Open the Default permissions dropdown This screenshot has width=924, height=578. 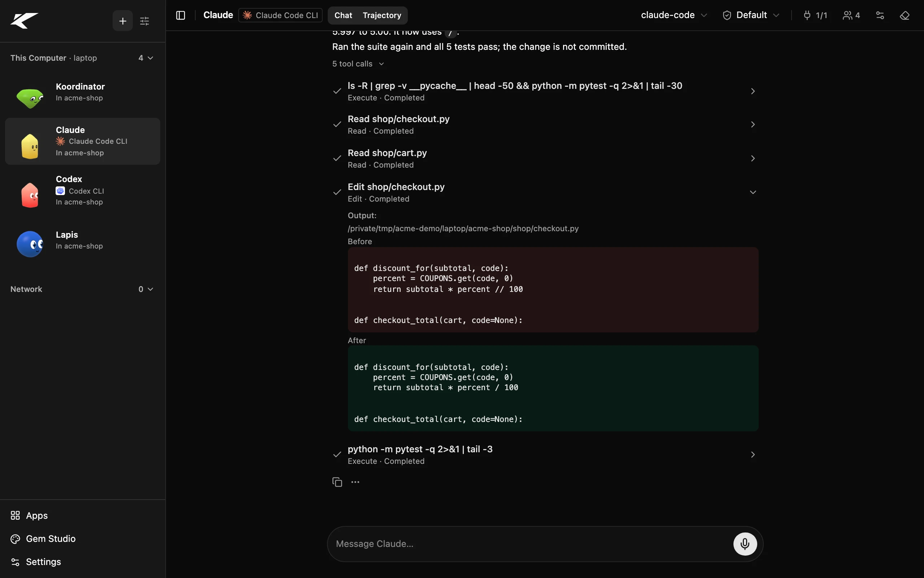tap(751, 15)
